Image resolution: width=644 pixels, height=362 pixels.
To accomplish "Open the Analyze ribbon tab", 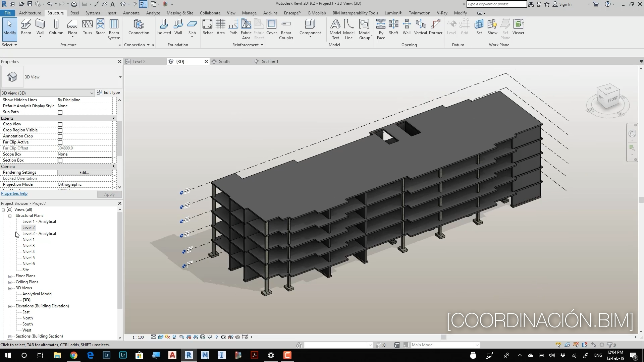I will [153, 13].
